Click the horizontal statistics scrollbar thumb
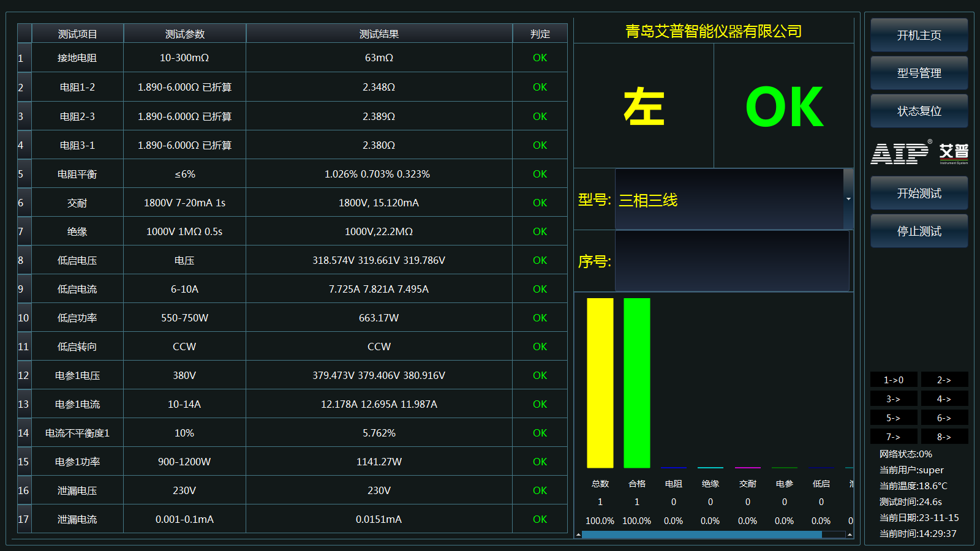980x551 pixels. [701, 534]
